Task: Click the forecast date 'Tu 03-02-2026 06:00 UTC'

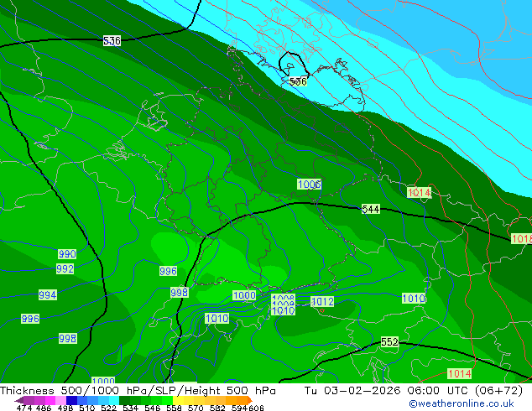Action: point(388,391)
